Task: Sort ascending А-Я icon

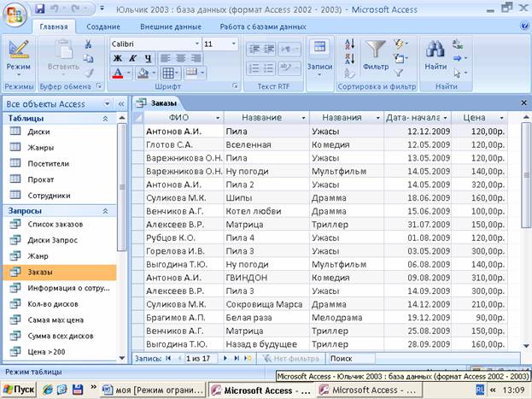Action: click(349, 44)
